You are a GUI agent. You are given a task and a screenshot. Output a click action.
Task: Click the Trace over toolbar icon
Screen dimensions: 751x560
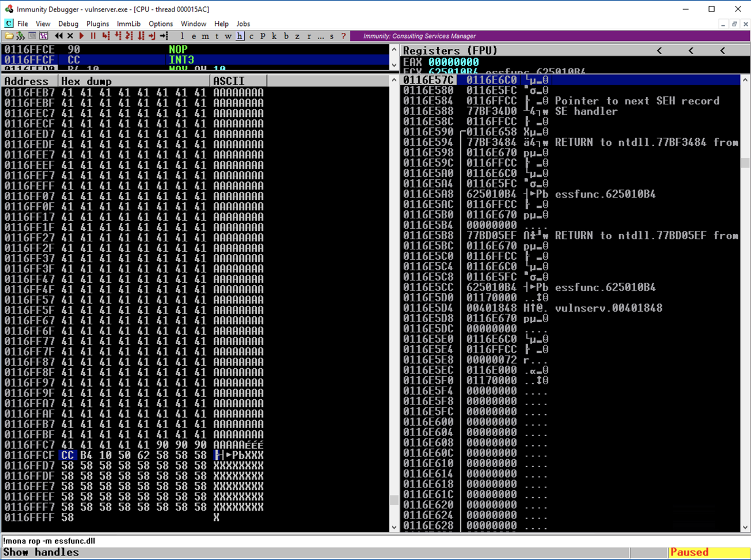(x=141, y=36)
